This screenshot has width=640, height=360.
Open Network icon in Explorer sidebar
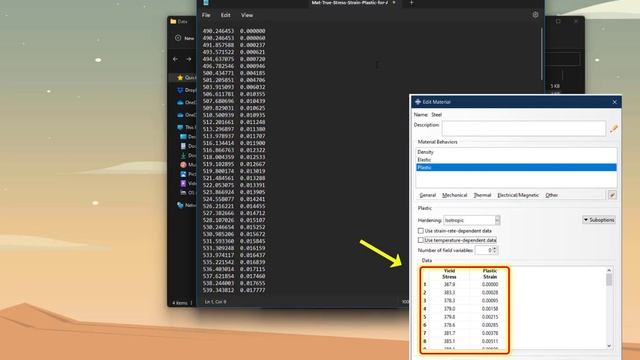[180, 205]
